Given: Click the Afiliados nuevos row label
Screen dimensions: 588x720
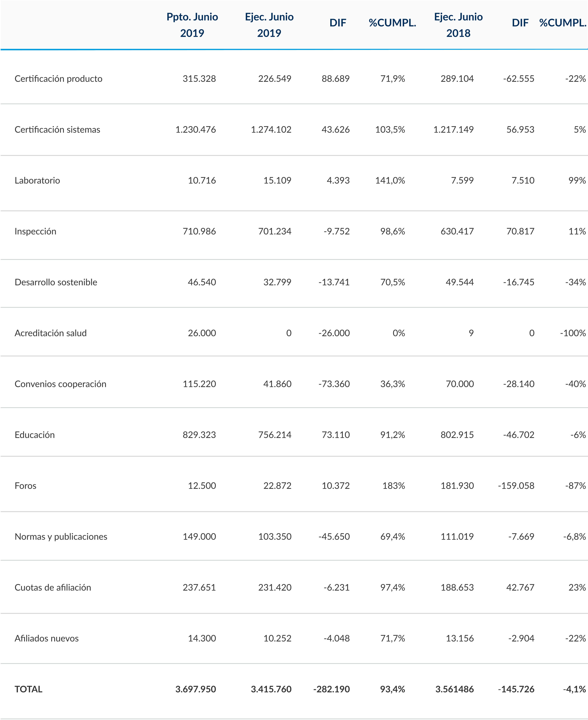Looking at the screenshot, I should coord(46,638).
